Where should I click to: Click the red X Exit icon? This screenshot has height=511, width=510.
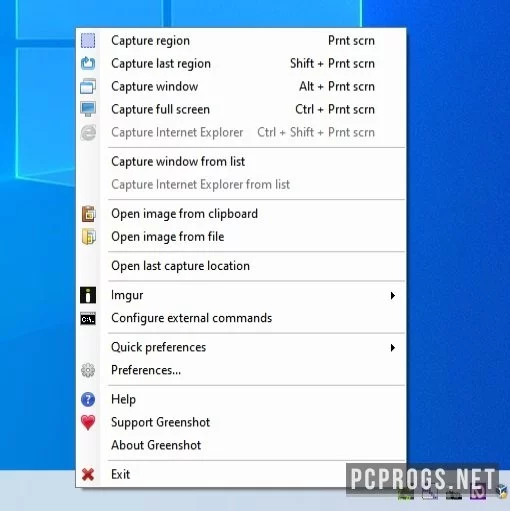[88, 474]
